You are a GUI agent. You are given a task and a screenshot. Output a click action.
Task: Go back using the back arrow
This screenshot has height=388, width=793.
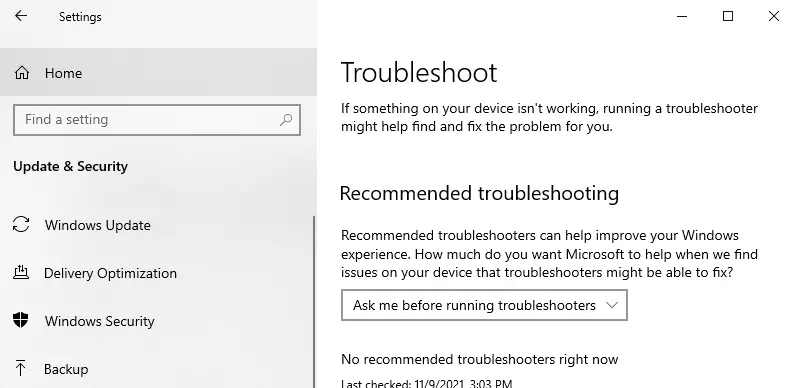coord(21,16)
